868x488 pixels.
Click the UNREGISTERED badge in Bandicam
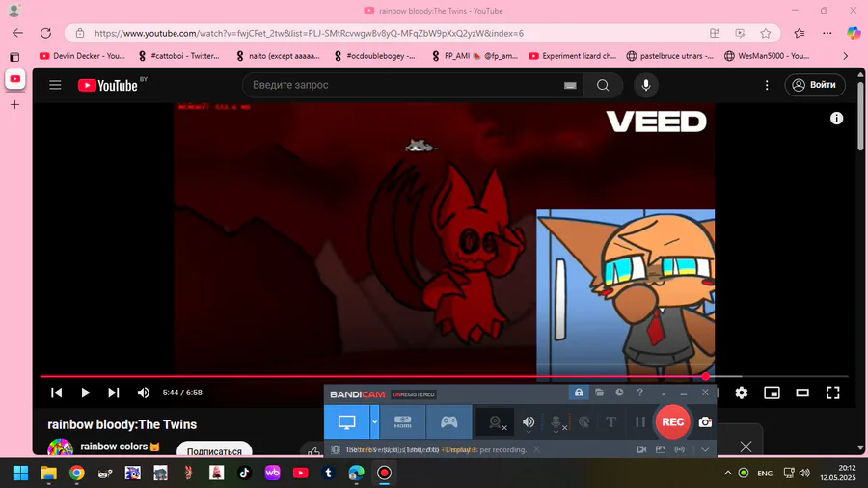pos(414,394)
